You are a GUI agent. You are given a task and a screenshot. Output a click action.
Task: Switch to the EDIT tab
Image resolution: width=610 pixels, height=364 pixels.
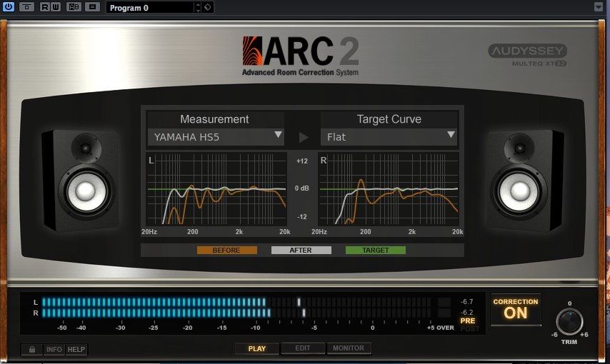(303, 348)
